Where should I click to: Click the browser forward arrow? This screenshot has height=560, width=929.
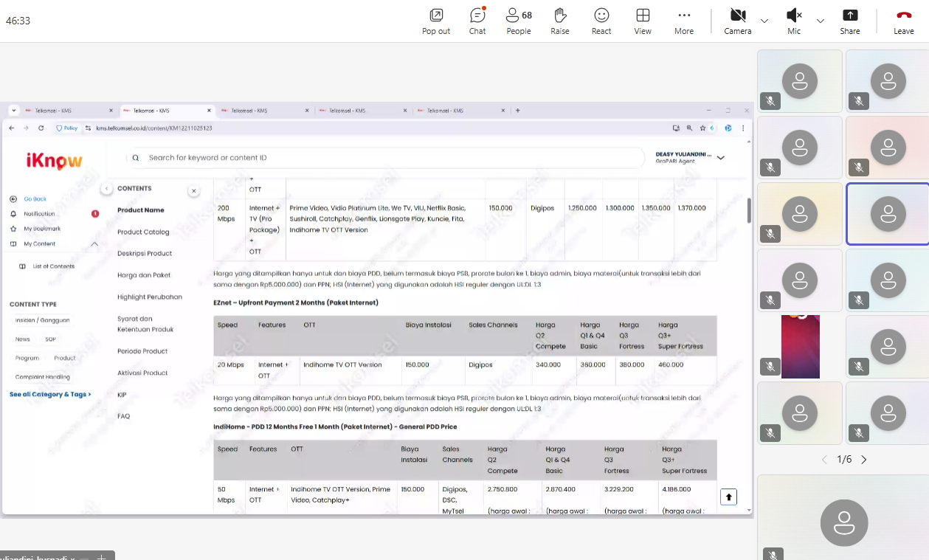point(26,128)
